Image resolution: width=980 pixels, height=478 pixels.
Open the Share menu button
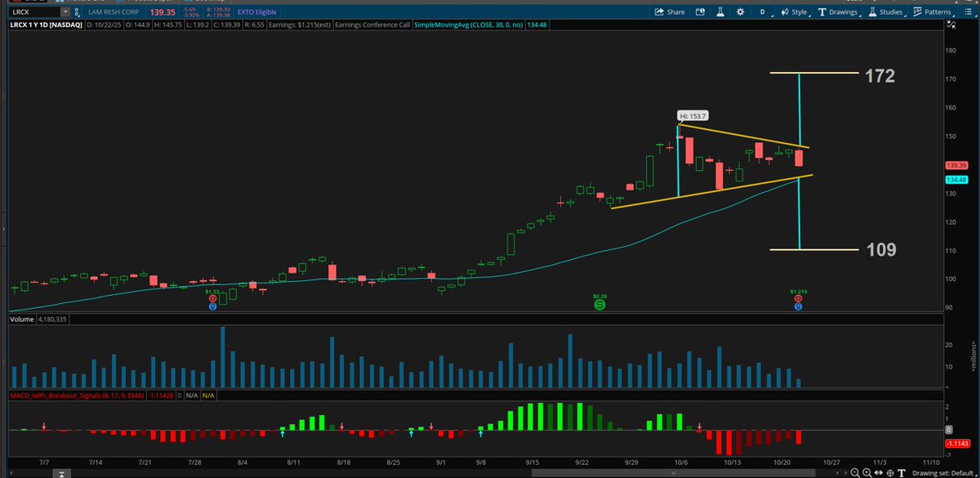point(670,12)
